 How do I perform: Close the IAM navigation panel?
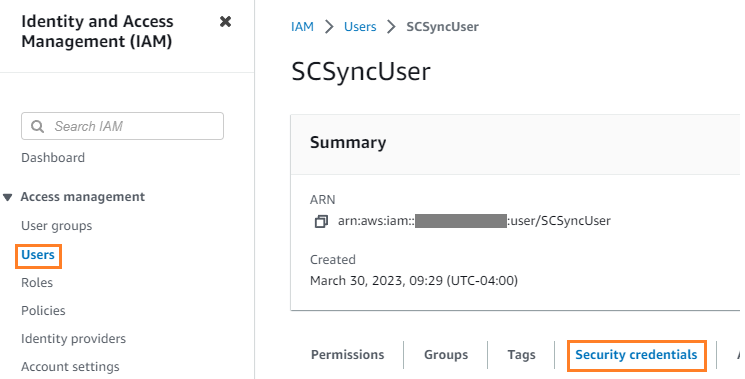tap(225, 21)
